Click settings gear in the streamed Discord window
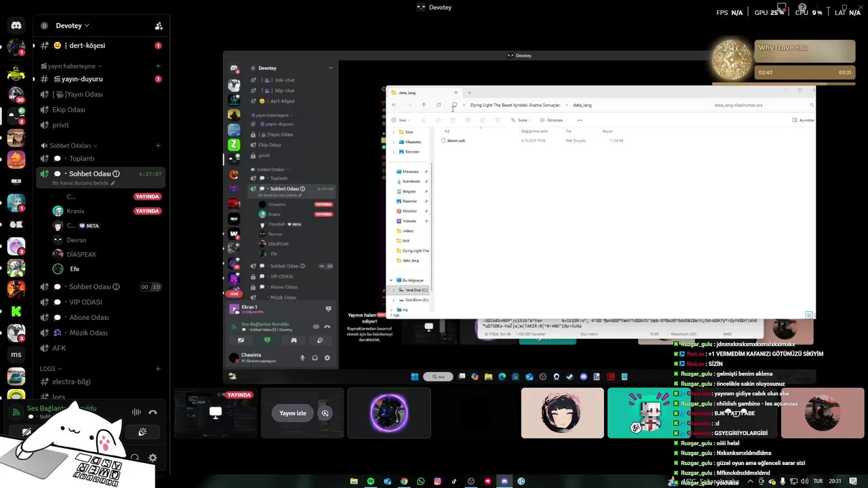Viewport: 868px width, 488px height. 327,358
